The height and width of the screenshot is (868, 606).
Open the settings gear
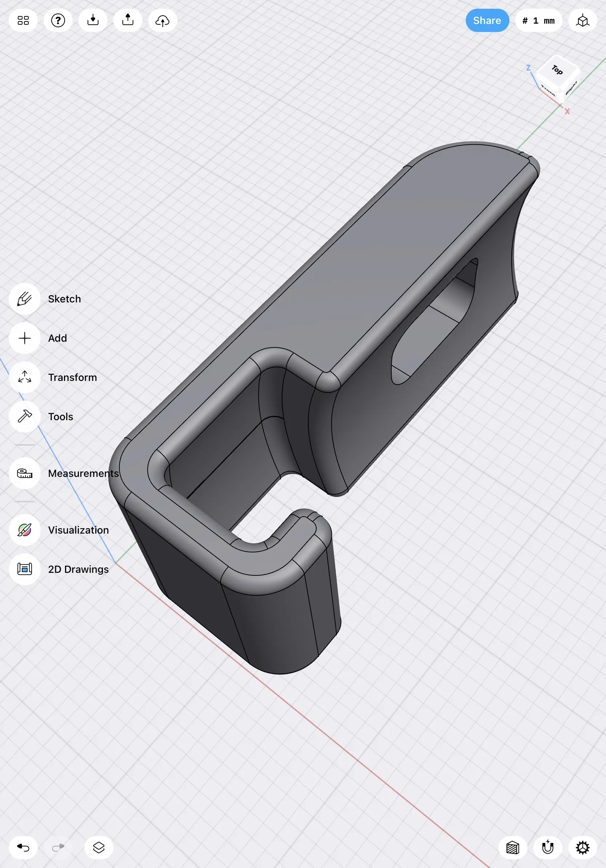point(583,848)
